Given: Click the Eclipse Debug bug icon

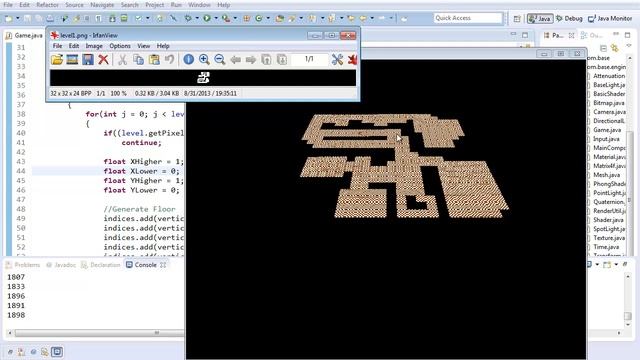Looking at the screenshot, I should [x=188, y=18].
